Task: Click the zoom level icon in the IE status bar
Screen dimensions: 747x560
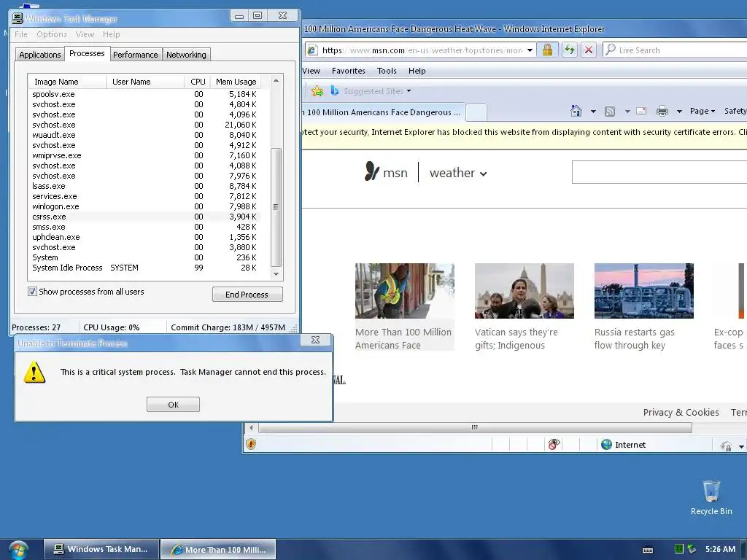Action: point(726,446)
